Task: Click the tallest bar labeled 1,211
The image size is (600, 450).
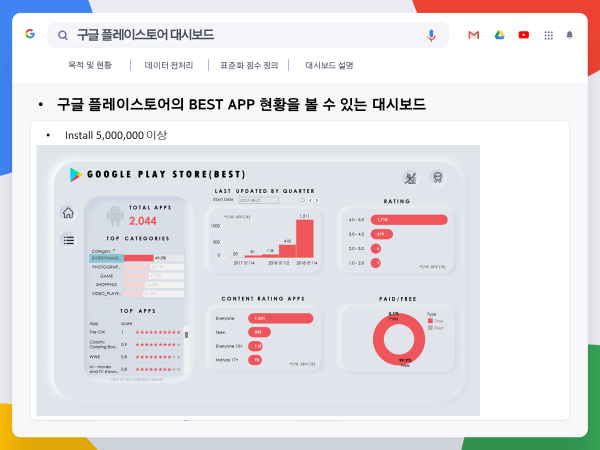Action: pos(305,238)
